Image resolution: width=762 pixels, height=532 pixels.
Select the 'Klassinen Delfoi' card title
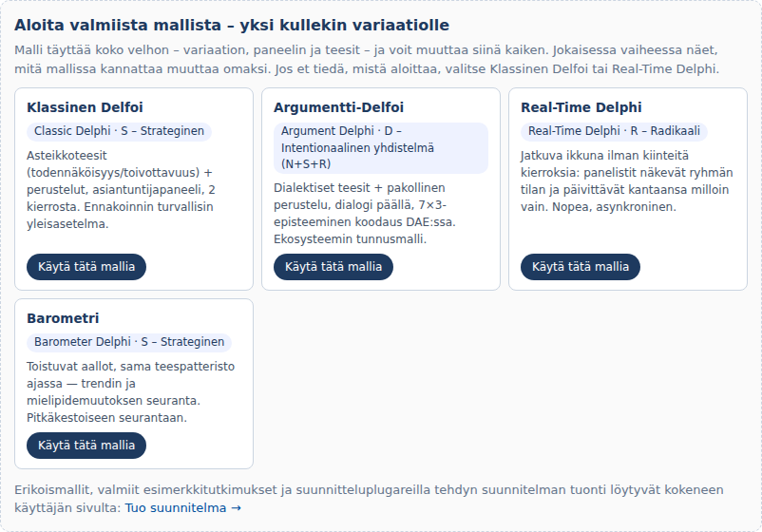tap(86, 107)
